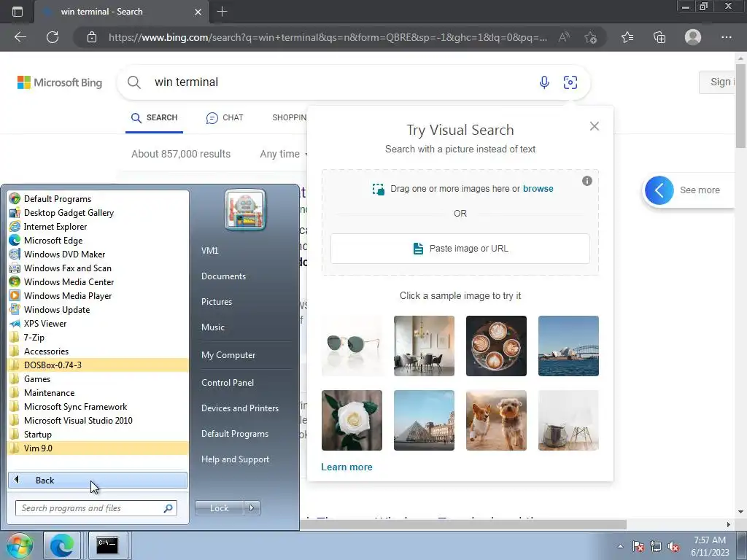The image size is (747, 560).
Task: Click the site lock icon in address bar
Action: pyautogui.click(x=92, y=37)
